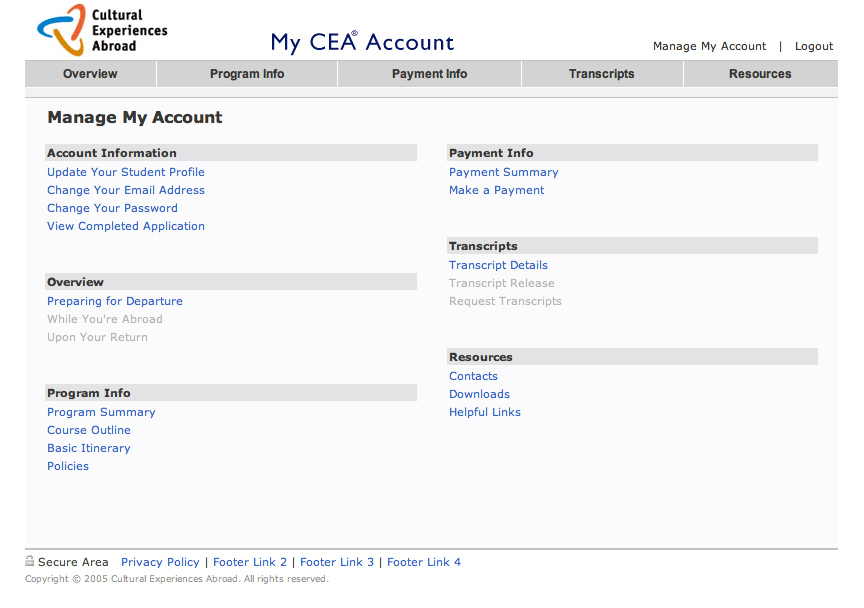
Task: Open Preparing for Departure
Action: point(115,301)
